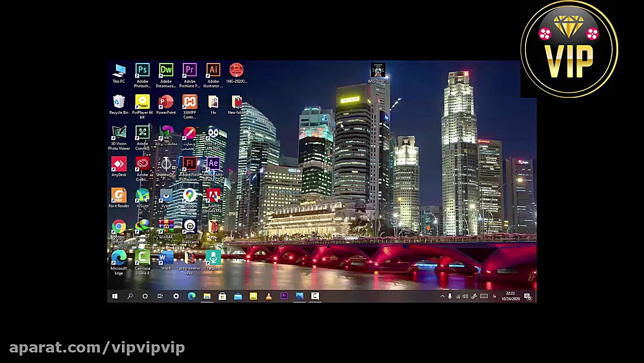Select Adobe Connect shortcut
The width and height of the screenshot is (644, 363).
tap(143, 138)
